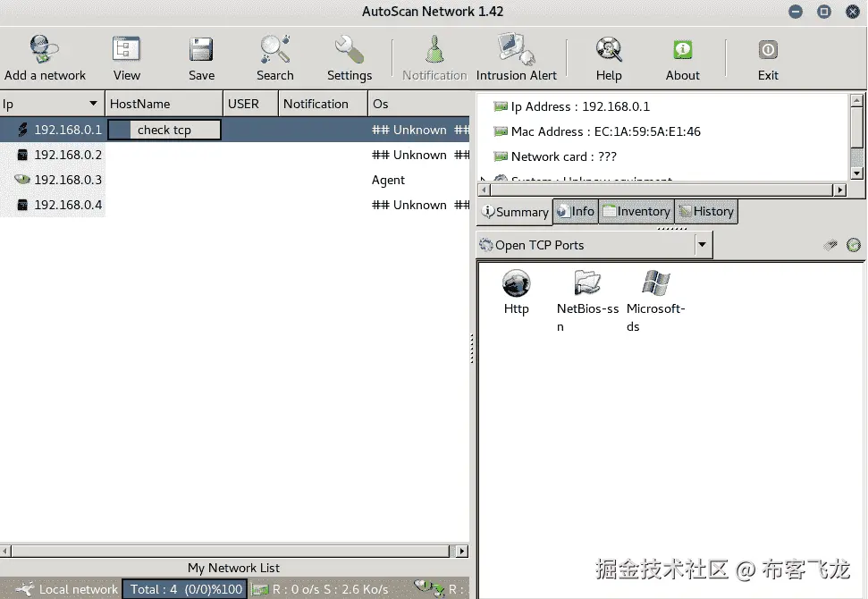Click the Notification column header
Viewport: 868px width, 599px height.
click(x=324, y=104)
